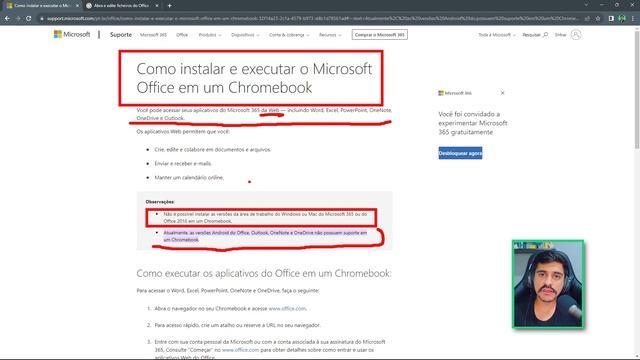The height and width of the screenshot is (360, 640).
Task: Click the Microsoft 365 logo in the popup
Action: coord(455,93)
